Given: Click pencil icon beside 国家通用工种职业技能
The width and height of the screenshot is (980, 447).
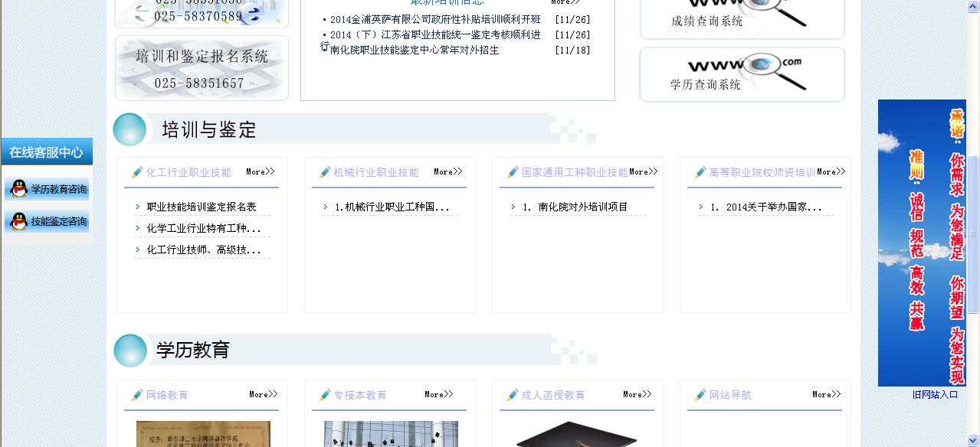Looking at the screenshot, I should pyautogui.click(x=513, y=173).
